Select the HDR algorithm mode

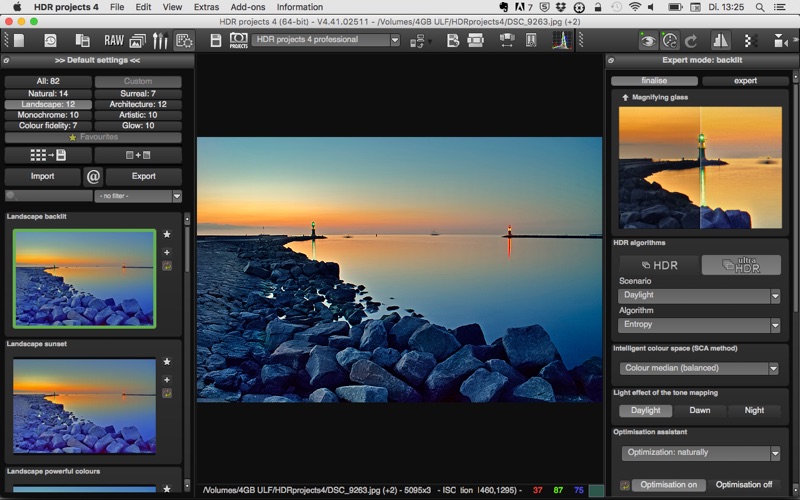pos(660,265)
